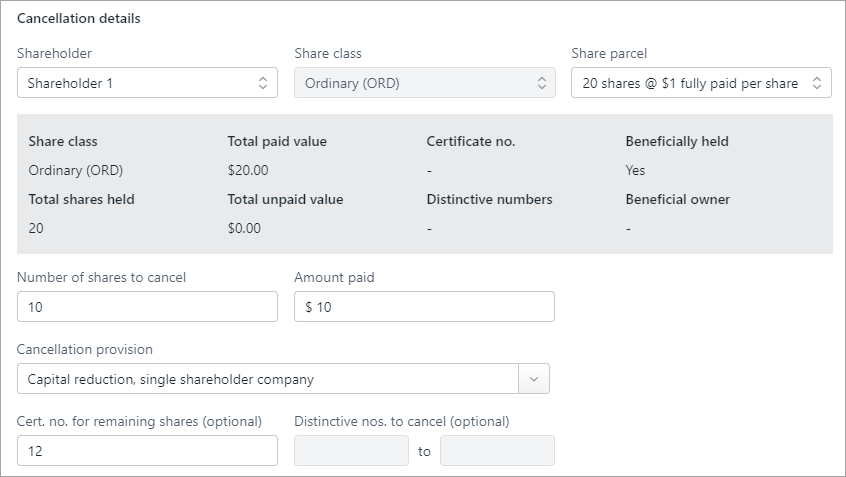Click the 'Cancellation provision' field label
Image resolution: width=846 pixels, height=477 pixels.
tap(85, 350)
